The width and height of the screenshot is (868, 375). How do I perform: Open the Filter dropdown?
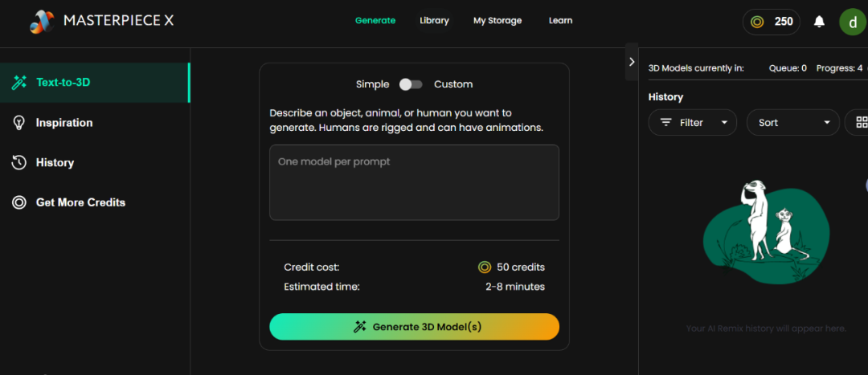click(x=693, y=122)
